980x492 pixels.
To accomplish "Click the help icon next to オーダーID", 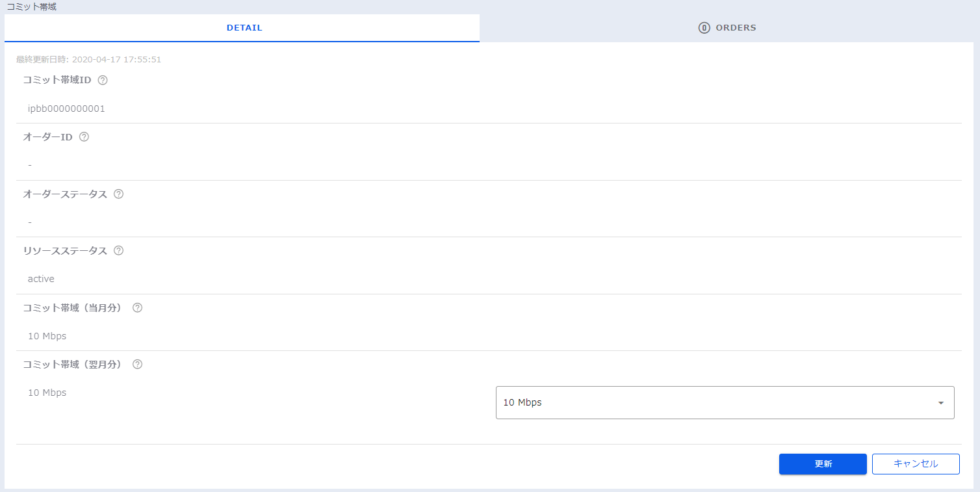I will click(x=83, y=137).
